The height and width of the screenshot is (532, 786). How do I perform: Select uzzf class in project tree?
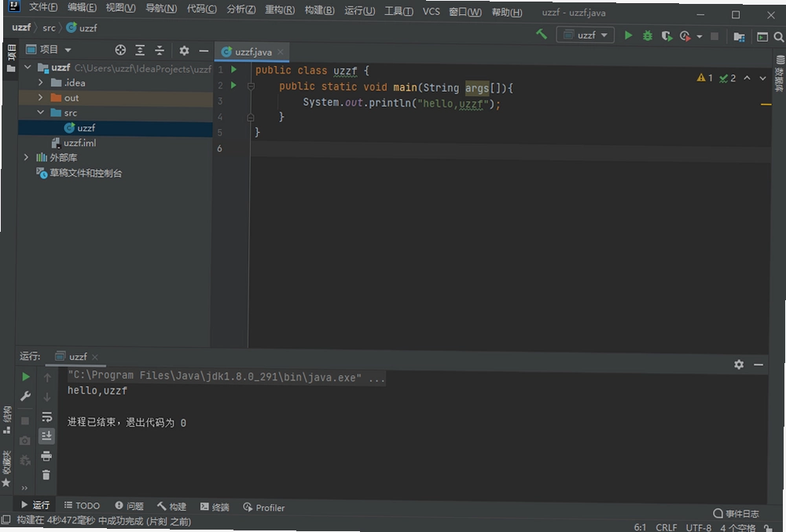tap(116, 128)
